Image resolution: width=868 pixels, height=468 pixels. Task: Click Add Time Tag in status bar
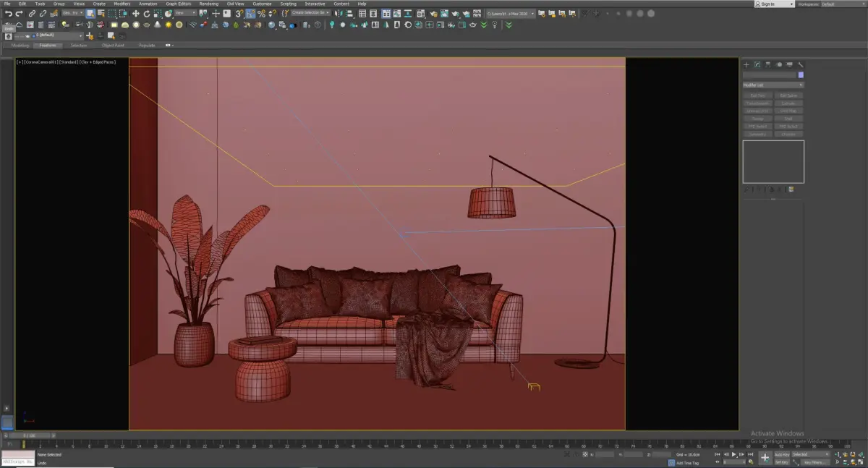(687, 463)
